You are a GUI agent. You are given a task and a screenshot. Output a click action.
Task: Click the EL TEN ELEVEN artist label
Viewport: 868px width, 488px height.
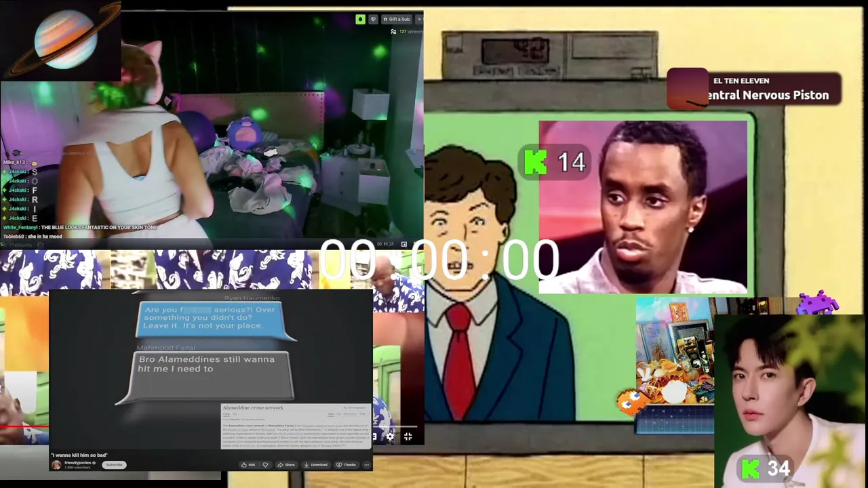[x=741, y=81]
